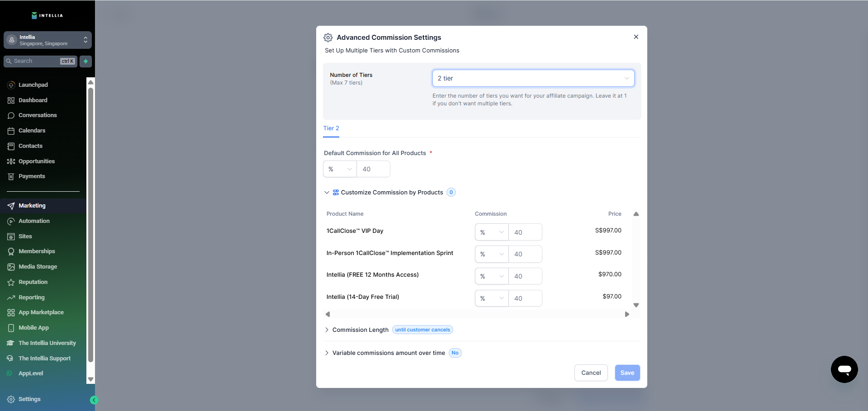Viewport: 868px width, 411px height.
Task: Collapse Customize Commission by Products section
Action: (327, 193)
